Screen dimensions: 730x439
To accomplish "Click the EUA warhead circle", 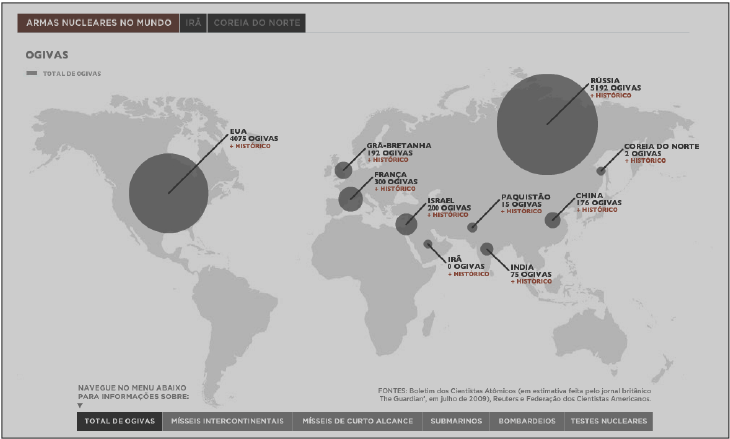I will [168, 192].
